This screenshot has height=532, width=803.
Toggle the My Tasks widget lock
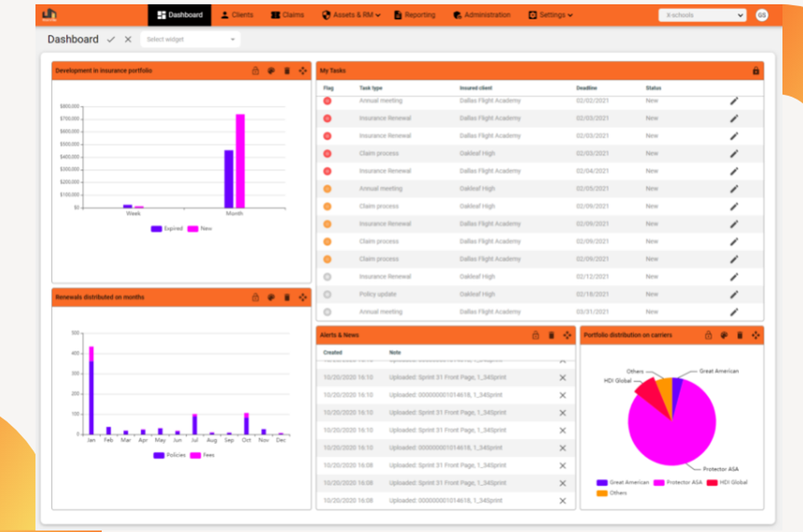coord(756,71)
